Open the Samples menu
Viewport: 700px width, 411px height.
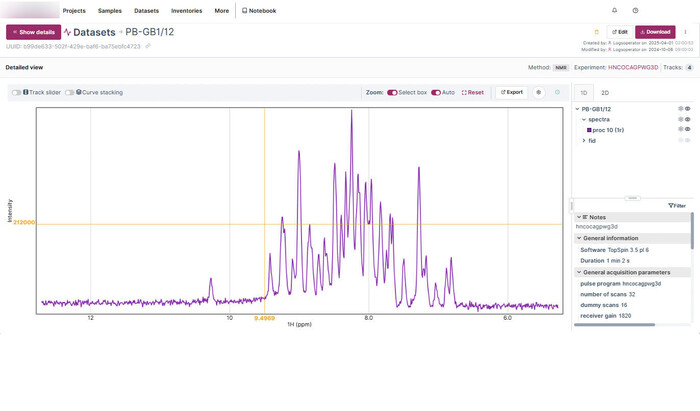110,10
